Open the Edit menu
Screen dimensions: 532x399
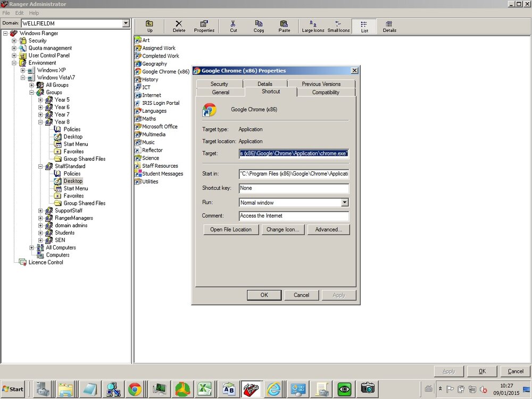tap(19, 13)
